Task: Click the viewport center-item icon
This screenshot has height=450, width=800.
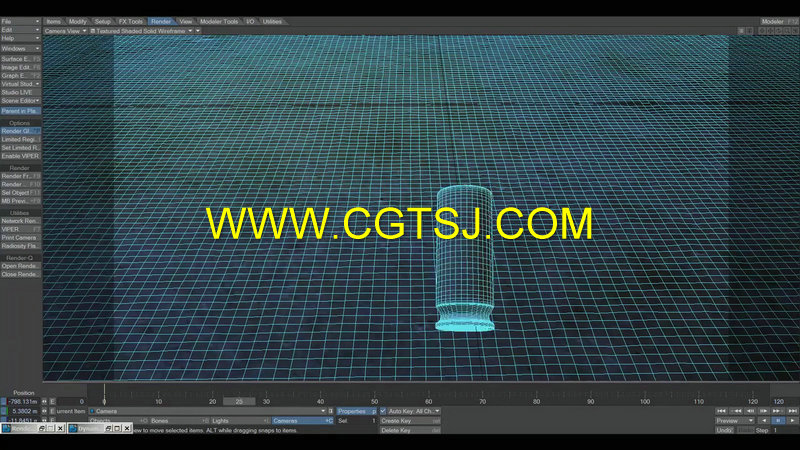Action: [762, 31]
